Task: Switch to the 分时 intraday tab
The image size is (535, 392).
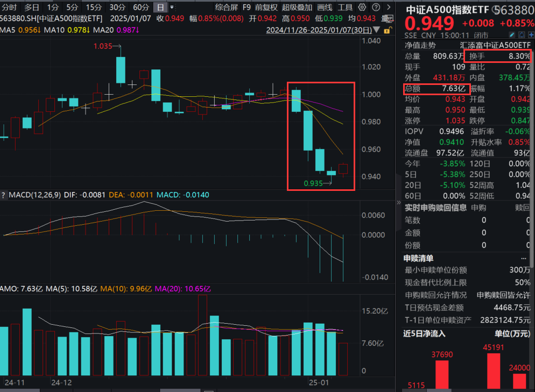Action: tap(9, 8)
